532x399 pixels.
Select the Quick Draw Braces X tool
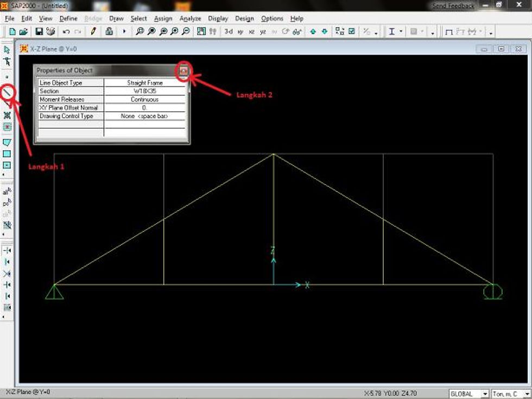7,115
